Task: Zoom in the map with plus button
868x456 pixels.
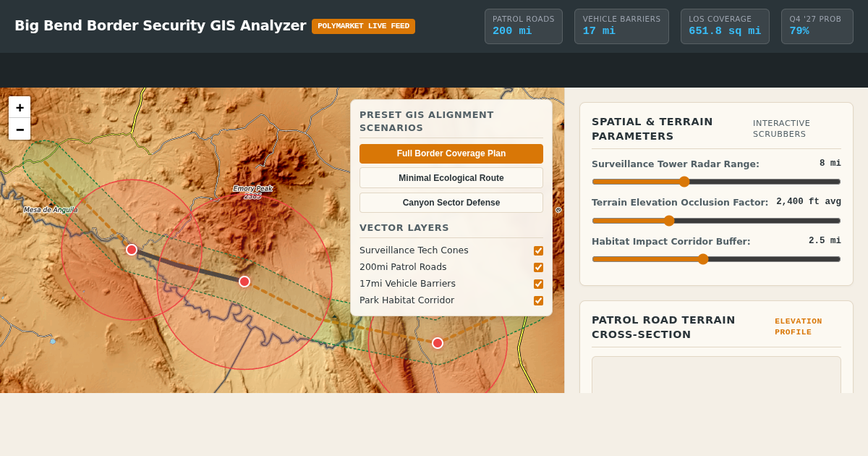Action: [20, 107]
